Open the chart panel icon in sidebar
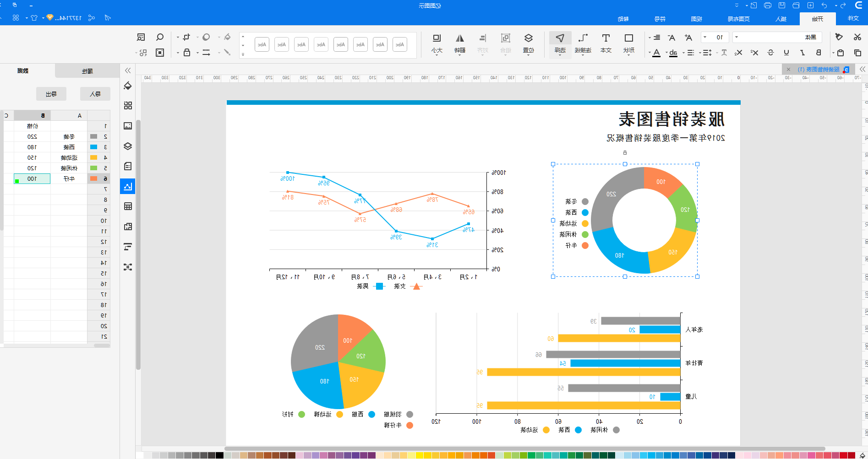This screenshot has height=459, width=868. tap(128, 186)
